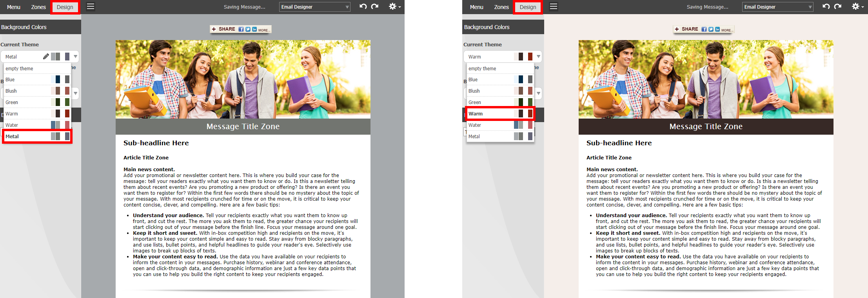The width and height of the screenshot is (868, 298).
Task: Choose Blue theme in right theme list
Action: point(500,79)
